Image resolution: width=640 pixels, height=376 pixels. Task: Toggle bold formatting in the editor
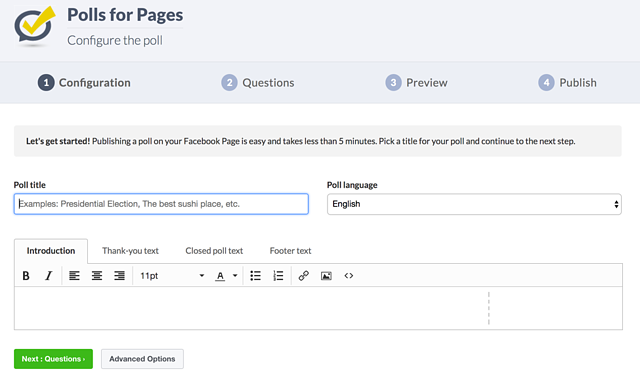pyautogui.click(x=26, y=276)
